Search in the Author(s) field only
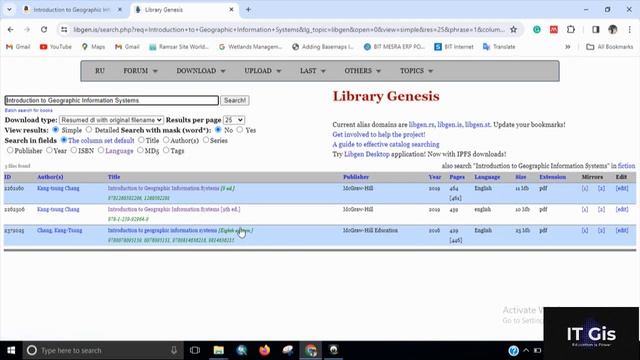Viewport: 640px width, 360px height. click(x=166, y=140)
